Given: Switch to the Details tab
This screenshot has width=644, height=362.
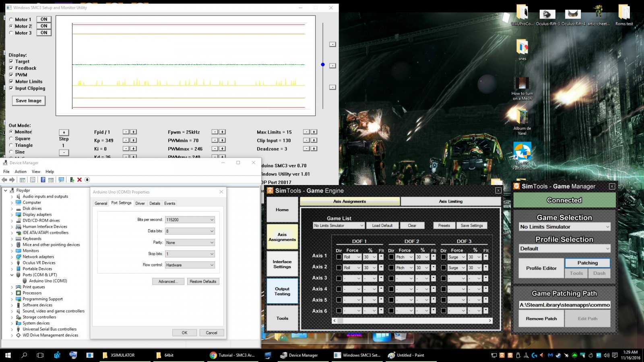Looking at the screenshot, I should pos(155,204).
